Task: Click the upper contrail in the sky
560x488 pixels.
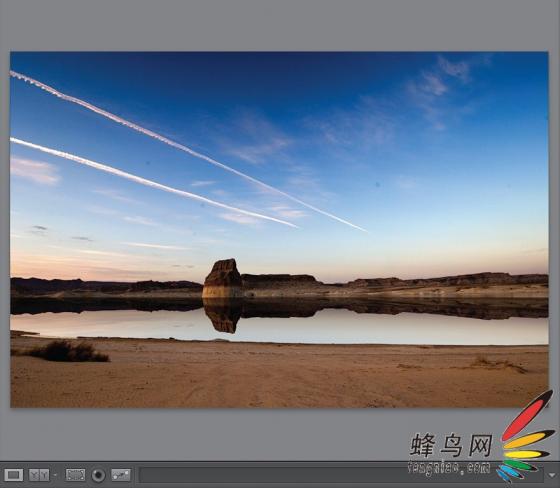Action: click(186, 150)
